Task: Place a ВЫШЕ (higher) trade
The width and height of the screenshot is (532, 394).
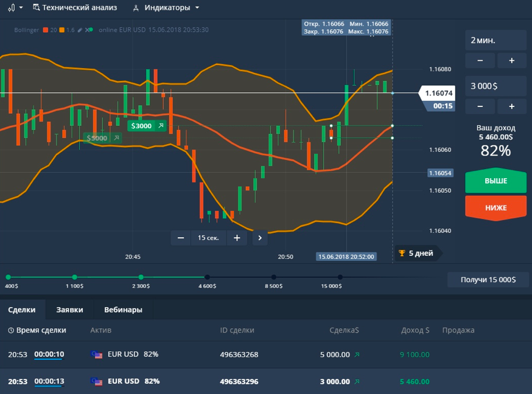Action: tap(495, 181)
